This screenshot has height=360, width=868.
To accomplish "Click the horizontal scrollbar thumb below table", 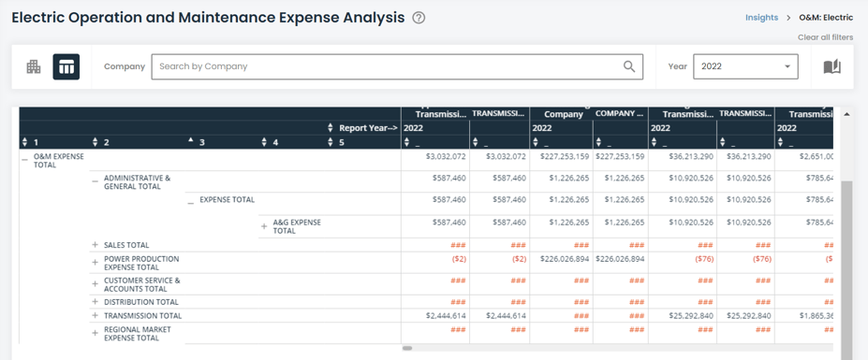I will click(x=407, y=349).
